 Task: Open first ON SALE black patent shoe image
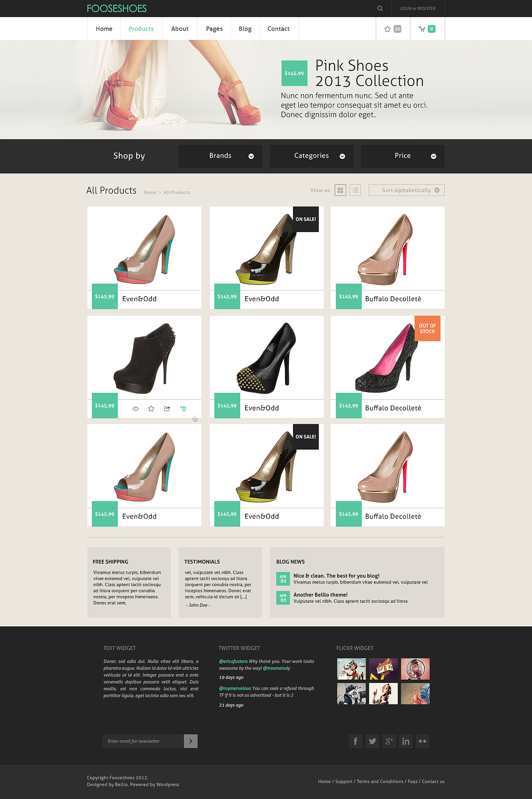[x=266, y=249]
